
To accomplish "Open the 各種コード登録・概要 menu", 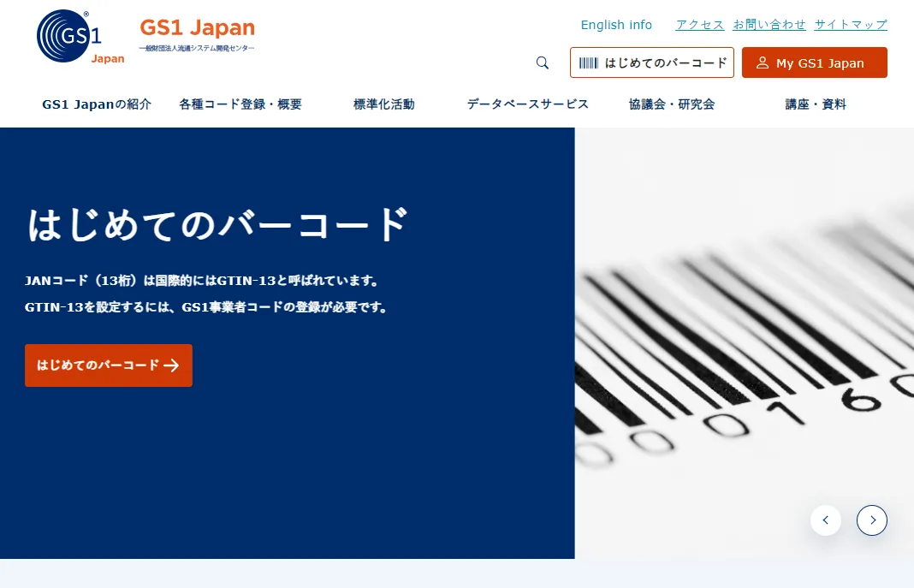I will click(x=240, y=104).
